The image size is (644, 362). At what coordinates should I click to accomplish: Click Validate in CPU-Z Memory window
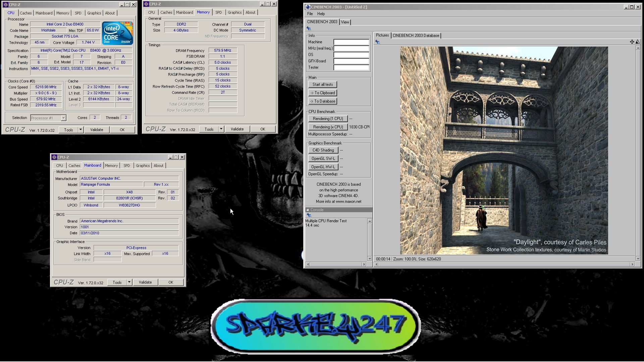click(x=237, y=129)
